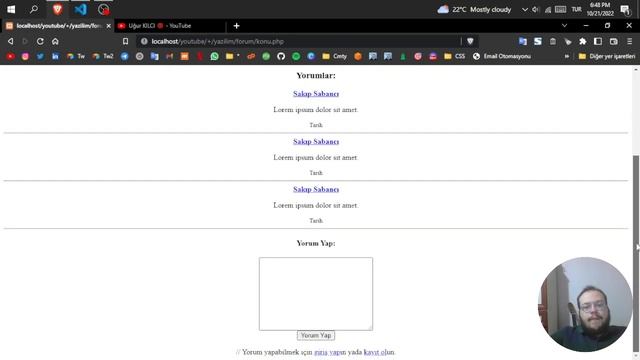Open the YouTube bookmark
This screenshot has height=360, width=640.
11,56
